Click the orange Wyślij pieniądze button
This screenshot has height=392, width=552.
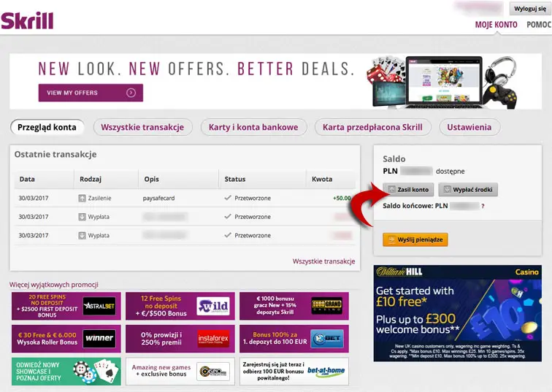coord(415,239)
